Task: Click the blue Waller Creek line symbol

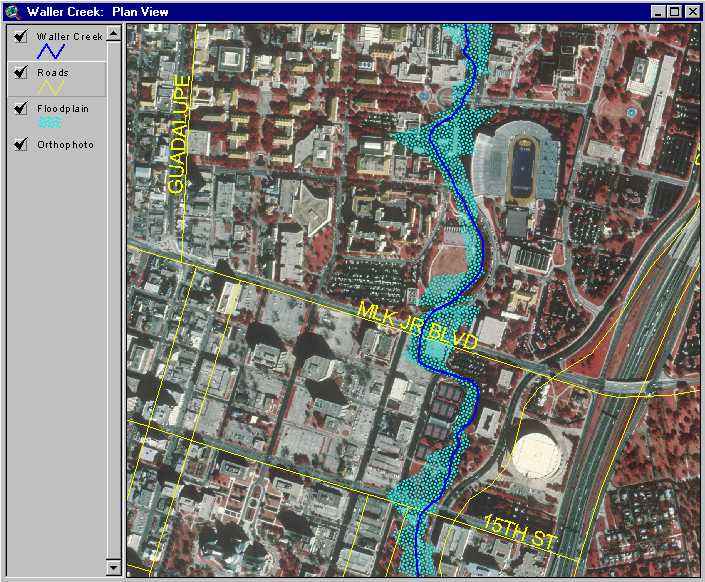Action: point(51,52)
